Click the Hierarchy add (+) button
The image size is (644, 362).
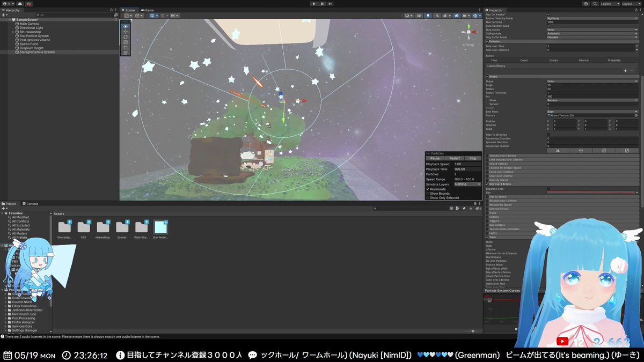[4, 15]
